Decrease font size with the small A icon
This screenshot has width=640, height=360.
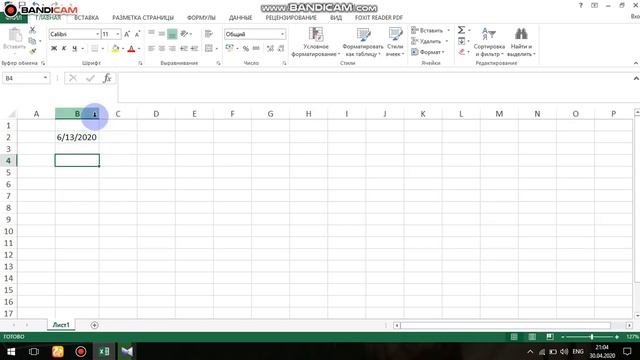pyautogui.click(x=137, y=34)
